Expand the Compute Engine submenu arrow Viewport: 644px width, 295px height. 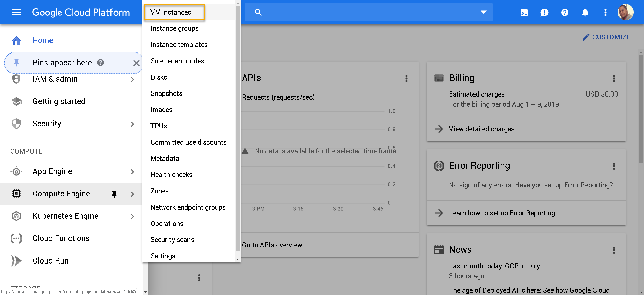[x=132, y=194]
